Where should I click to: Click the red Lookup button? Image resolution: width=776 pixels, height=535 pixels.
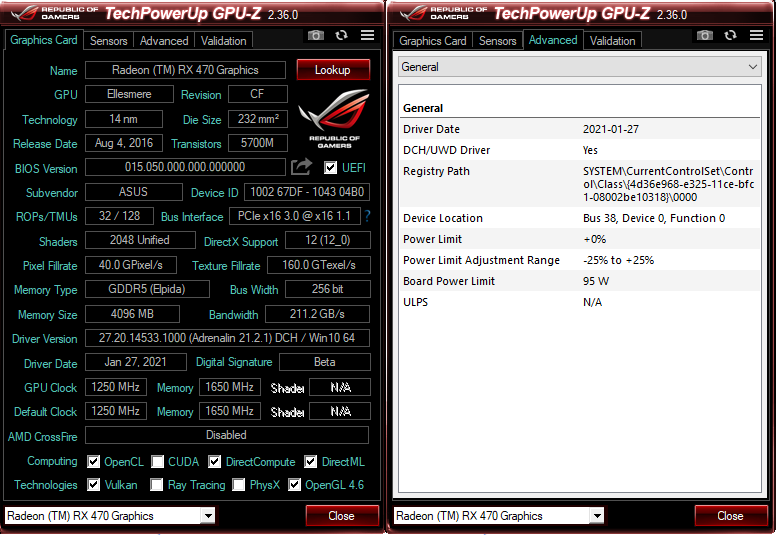pyautogui.click(x=333, y=70)
